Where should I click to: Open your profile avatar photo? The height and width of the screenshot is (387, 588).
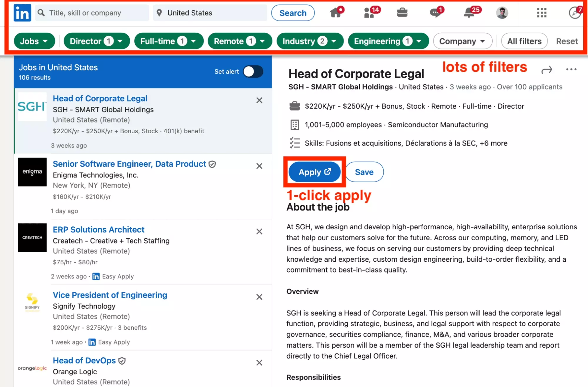pyautogui.click(x=502, y=13)
